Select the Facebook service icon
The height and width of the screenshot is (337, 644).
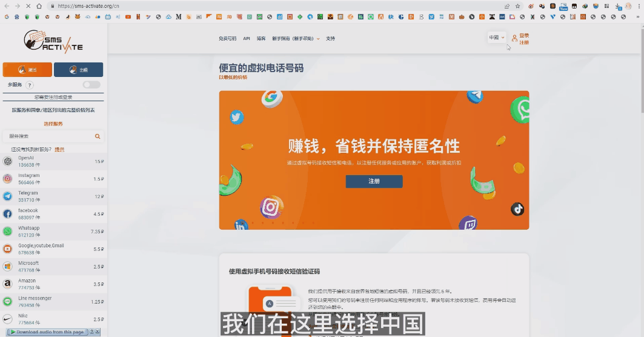pos(8,214)
